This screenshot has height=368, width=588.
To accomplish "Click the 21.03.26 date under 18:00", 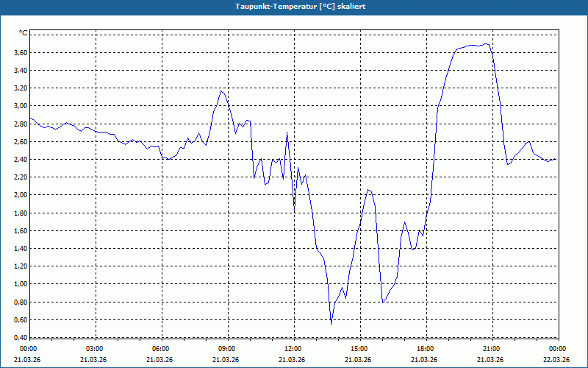I will [x=424, y=360].
